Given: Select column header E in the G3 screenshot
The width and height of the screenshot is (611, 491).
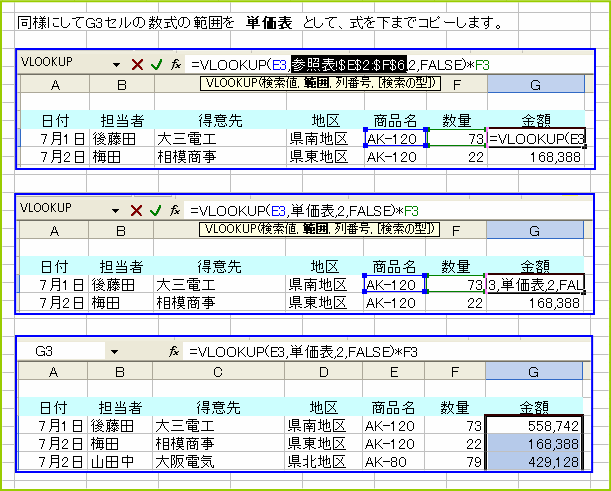Looking at the screenshot, I should pyautogui.click(x=394, y=372).
